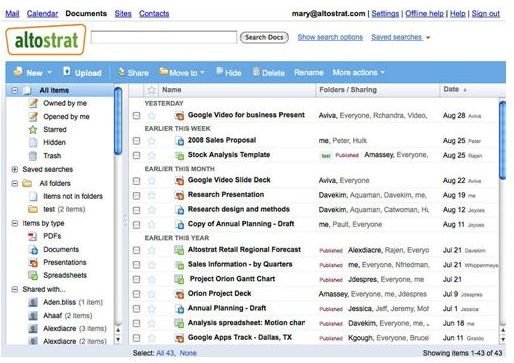Check the box for 2008 Sales Proposal
Viewport: 514px width, 363px height.
[x=136, y=141]
